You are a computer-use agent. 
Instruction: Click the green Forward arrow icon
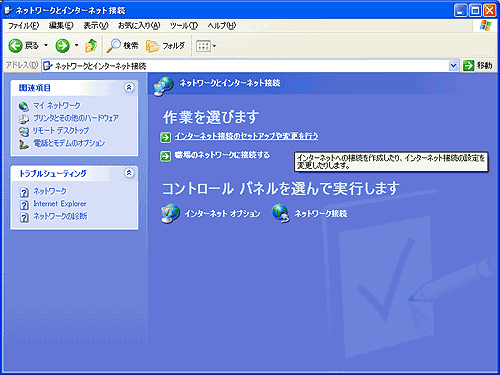pos(62,46)
